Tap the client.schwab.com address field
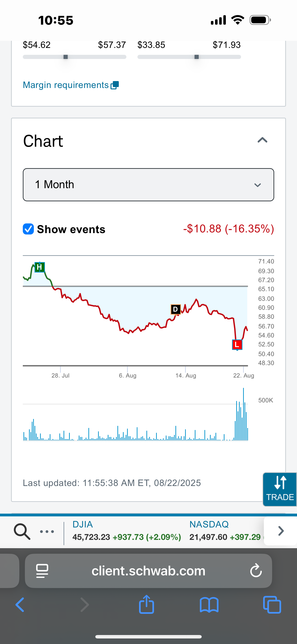The image size is (297, 644). 148,571
